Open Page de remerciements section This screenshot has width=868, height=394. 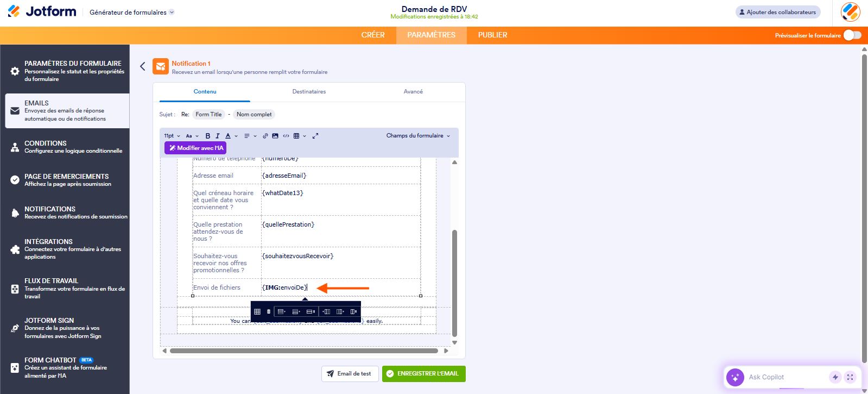tap(67, 180)
